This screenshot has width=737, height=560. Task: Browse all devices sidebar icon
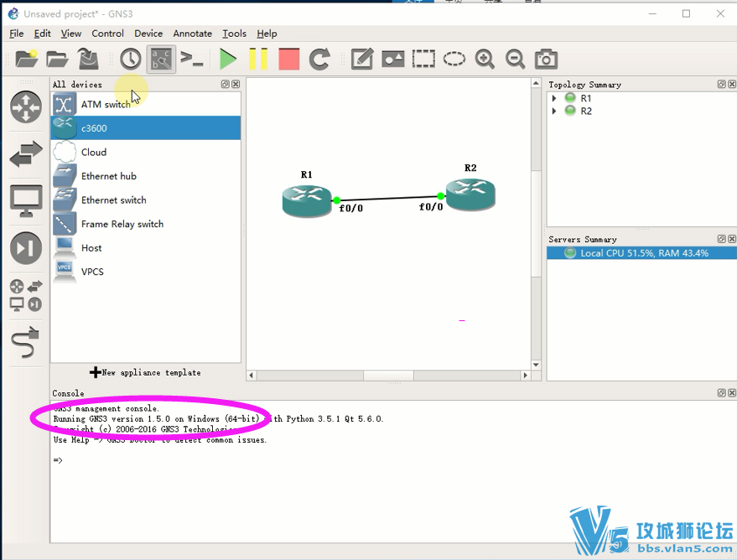pos(26,295)
